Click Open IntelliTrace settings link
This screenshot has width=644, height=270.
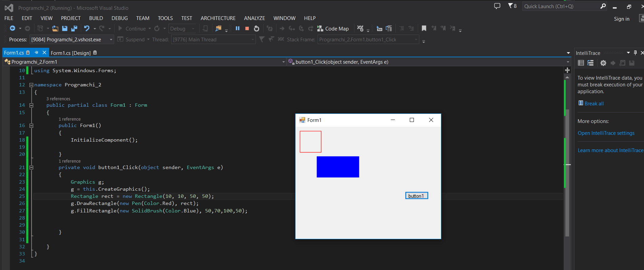tap(606, 133)
